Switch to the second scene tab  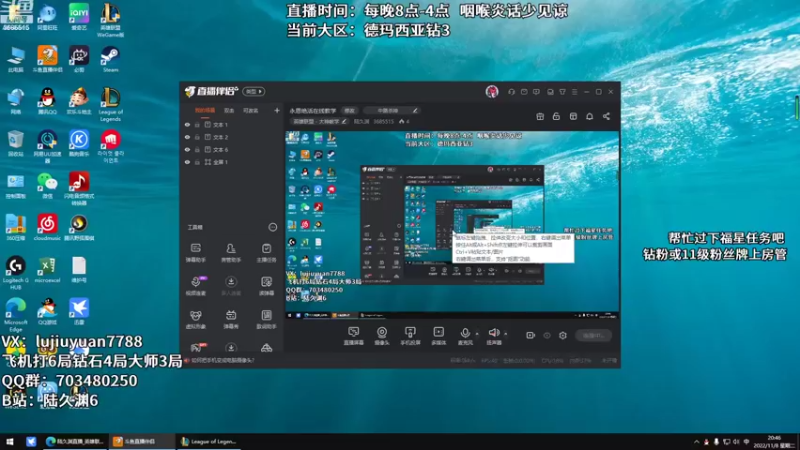pos(229,110)
